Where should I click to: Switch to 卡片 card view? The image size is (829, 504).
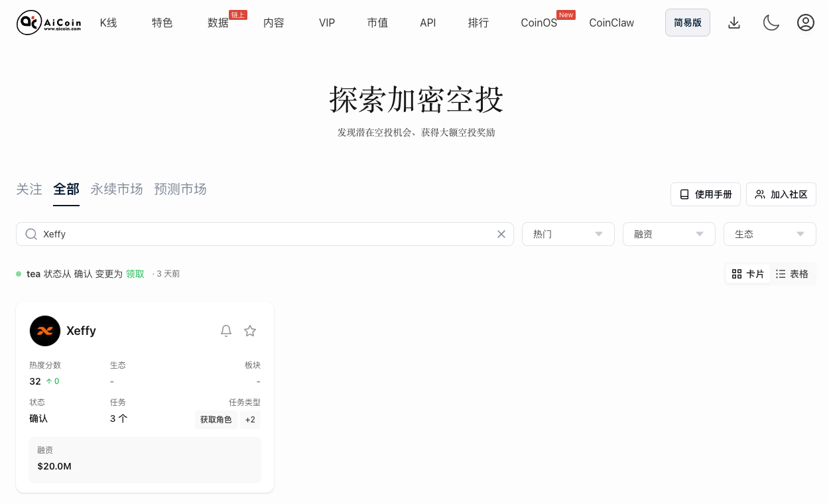tap(748, 274)
